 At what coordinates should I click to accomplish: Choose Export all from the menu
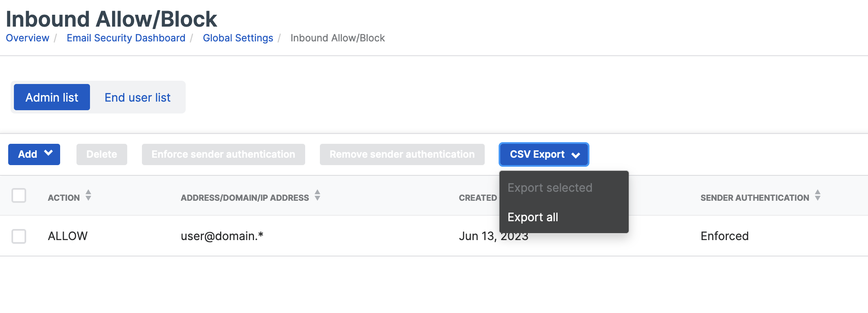click(x=533, y=217)
